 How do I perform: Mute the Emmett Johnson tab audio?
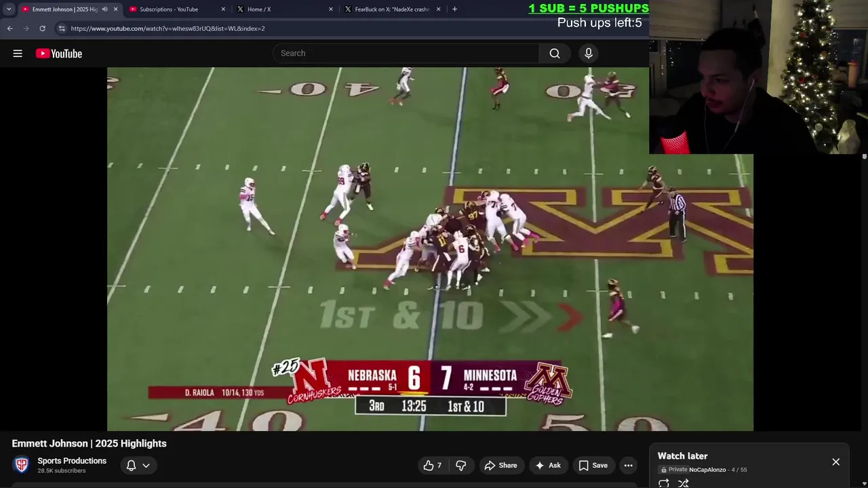point(104,9)
